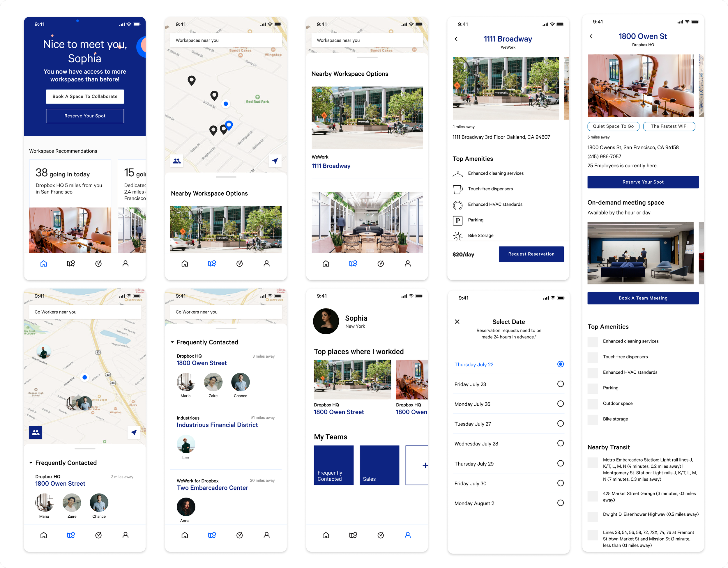Collapse Frequently Contacted list under Co Workers map
The height and width of the screenshot is (568, 728).
[x=31, y=463]
